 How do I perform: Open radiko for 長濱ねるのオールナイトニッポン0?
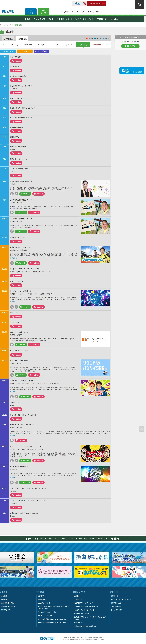tap(16, 520)
